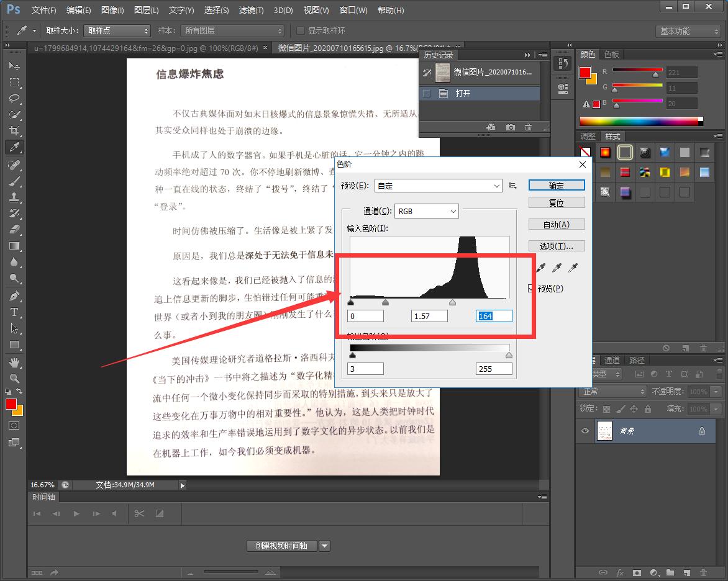
Task: Click the 自动 button in Levels dialog
Action: coord(557,223)
